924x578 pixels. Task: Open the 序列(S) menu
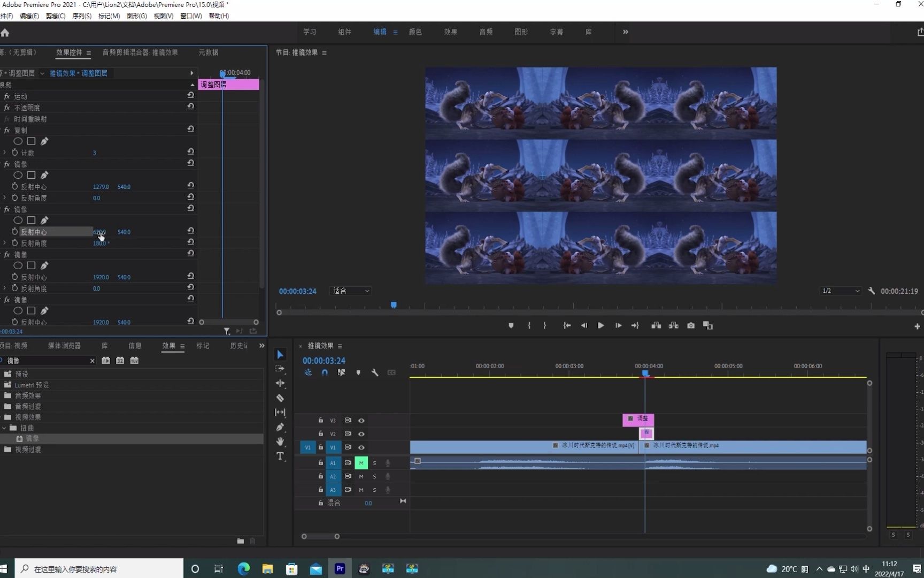point(82,16)
